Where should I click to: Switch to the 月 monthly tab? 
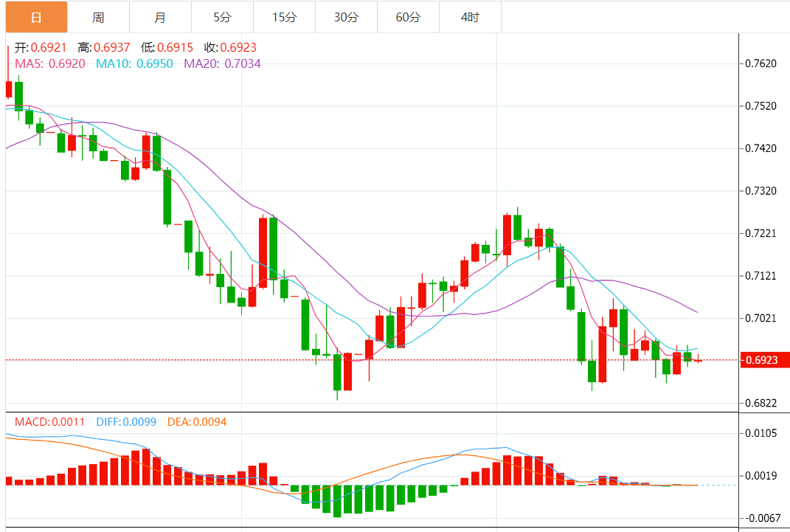(160, 17)
